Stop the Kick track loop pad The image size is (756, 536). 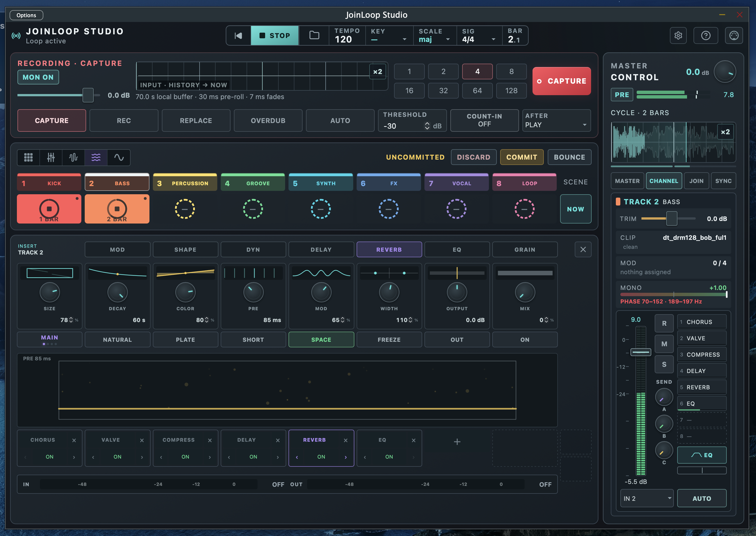(49, 209)
